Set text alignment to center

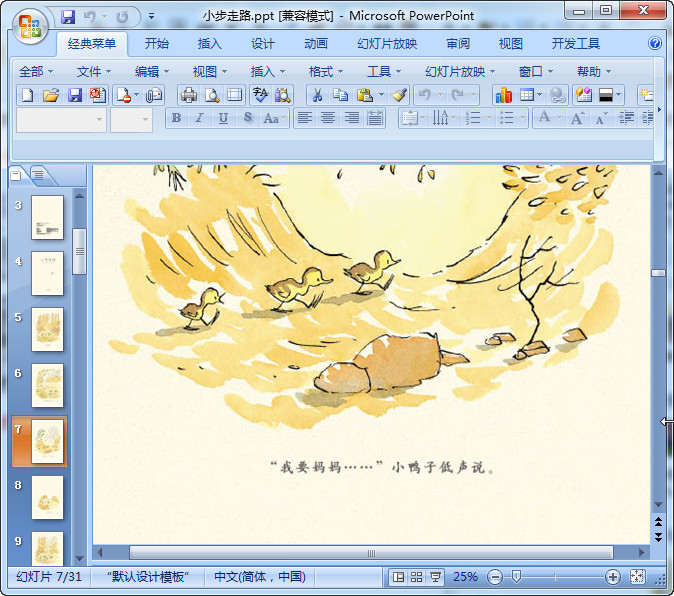(x=328, y=118)
